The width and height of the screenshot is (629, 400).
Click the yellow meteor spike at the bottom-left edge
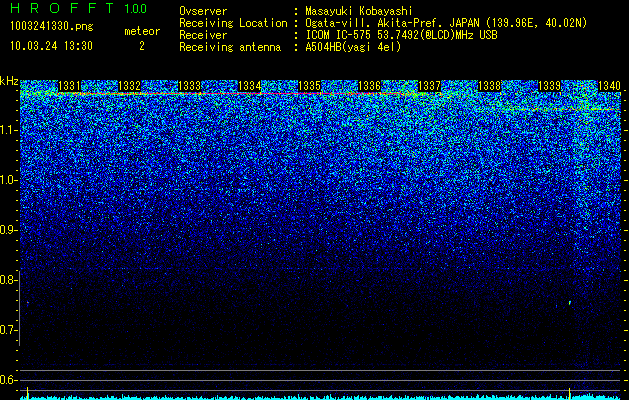(x=27, y=392)
